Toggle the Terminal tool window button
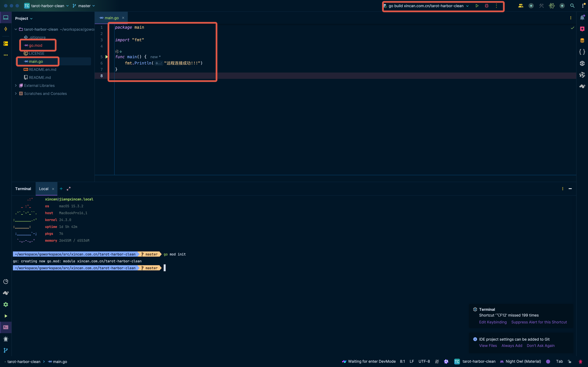Screen dimensions: 588x367 tap(6, 327)
